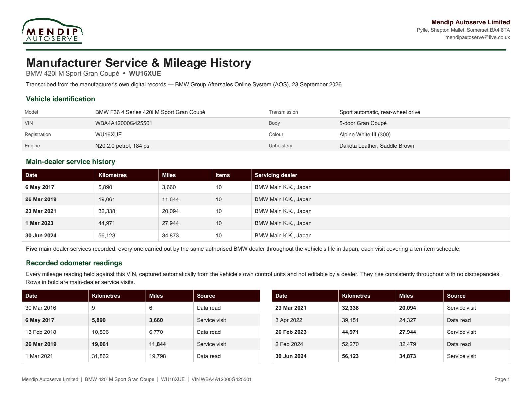Click the 'Page 1' footer label
This screenshot has width=532, height=399.
click(x=502, y=379)
